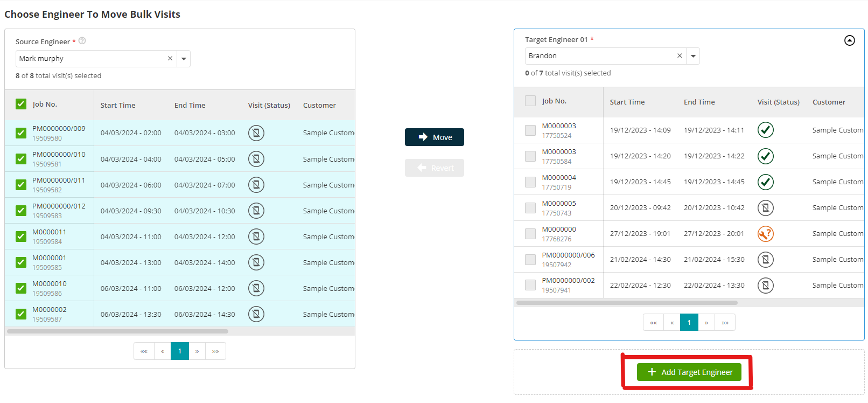
Task: Collapse the Target Engineer 01 panel
Action: (850, 40)
